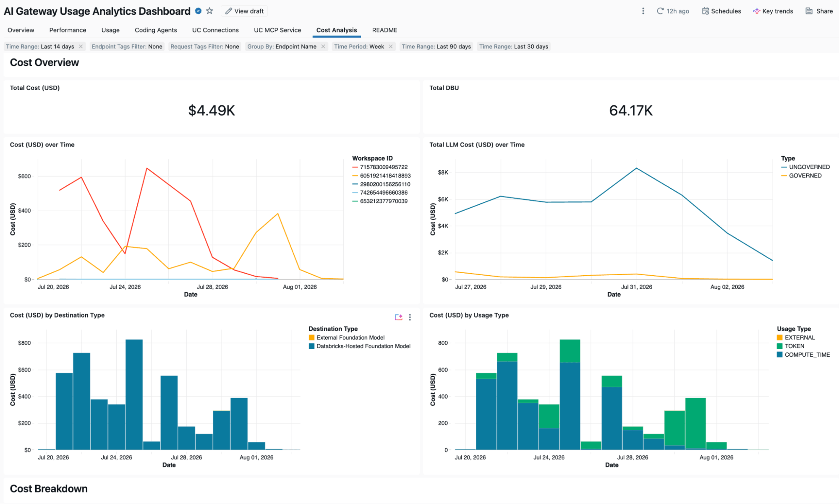Click the AI assistant icon on Destination Type chart
This screenshot has width=839, height=504.
(399, 317)
